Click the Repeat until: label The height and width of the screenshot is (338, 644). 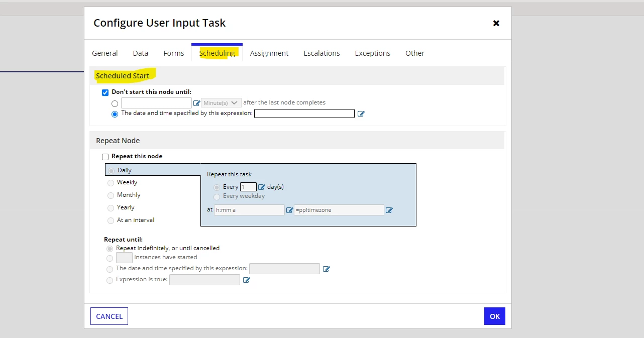coord(124,240)
